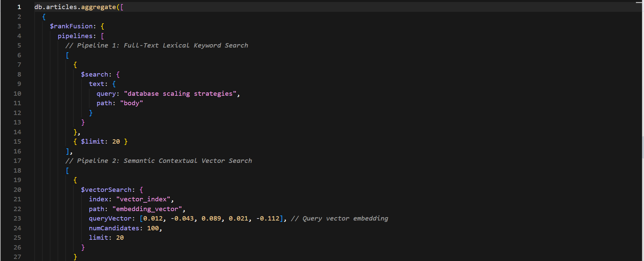This screenshot has height=261, width=644.
Task: Click the opening bracket on line 6
Action: tap(67, 55)
